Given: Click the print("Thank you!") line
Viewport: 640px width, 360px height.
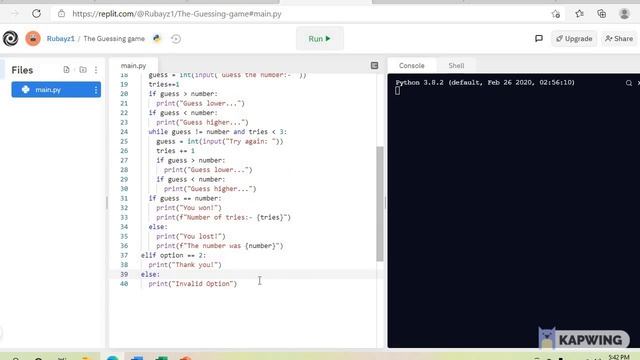Looking at the screenshot, I should tap(185, 264).
